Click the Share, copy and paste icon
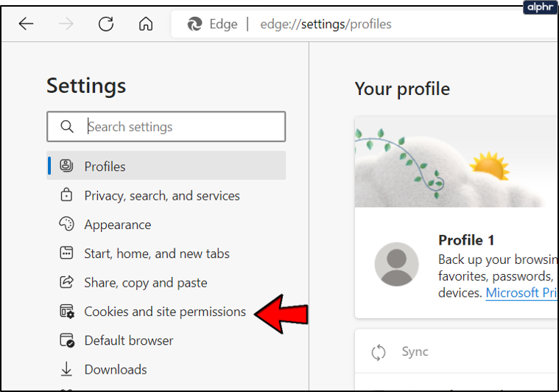Screen dimensions: 559x392 click(x=66, y=282)
